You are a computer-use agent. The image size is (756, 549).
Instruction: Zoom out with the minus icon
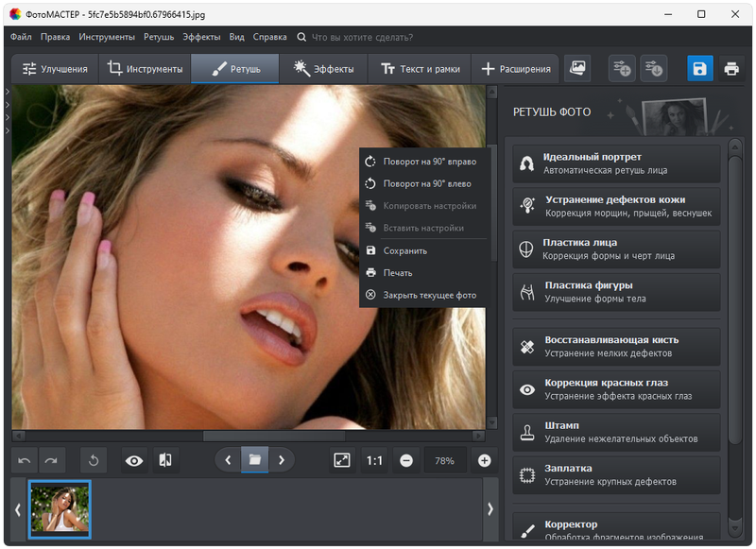click(x=406, y=460)
